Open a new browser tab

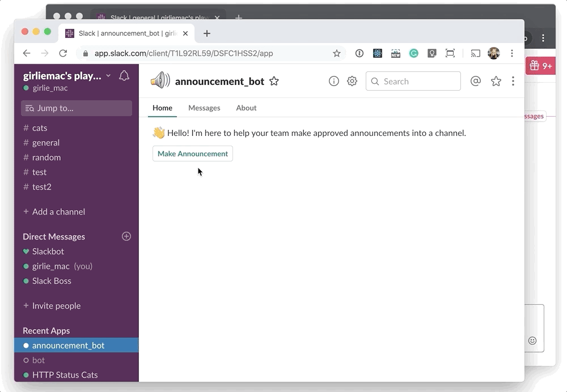click(x=207, y=33)
